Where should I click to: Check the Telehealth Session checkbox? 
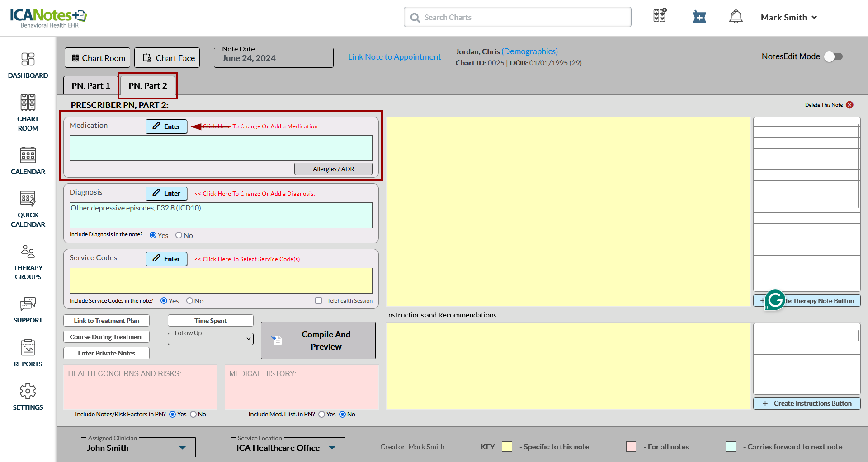(319, 301)
